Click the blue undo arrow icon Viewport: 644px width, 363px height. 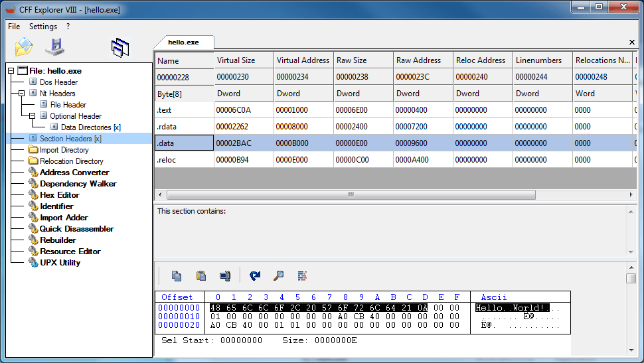click(255, 276)
